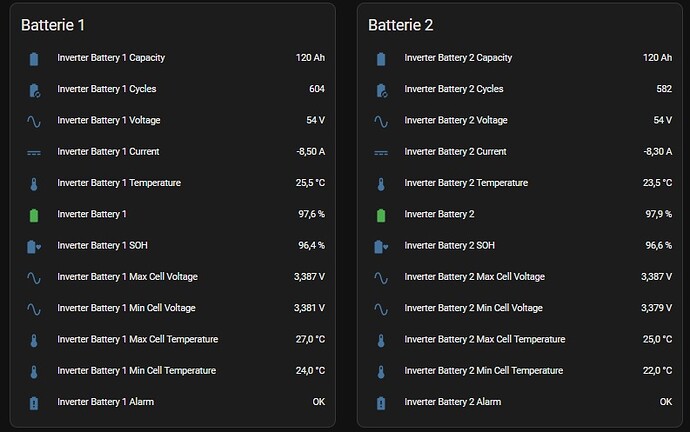Click the Inverter Battery 1 Capacity battery icon
This screenshot has width=690, height=432.
point(34,59)
